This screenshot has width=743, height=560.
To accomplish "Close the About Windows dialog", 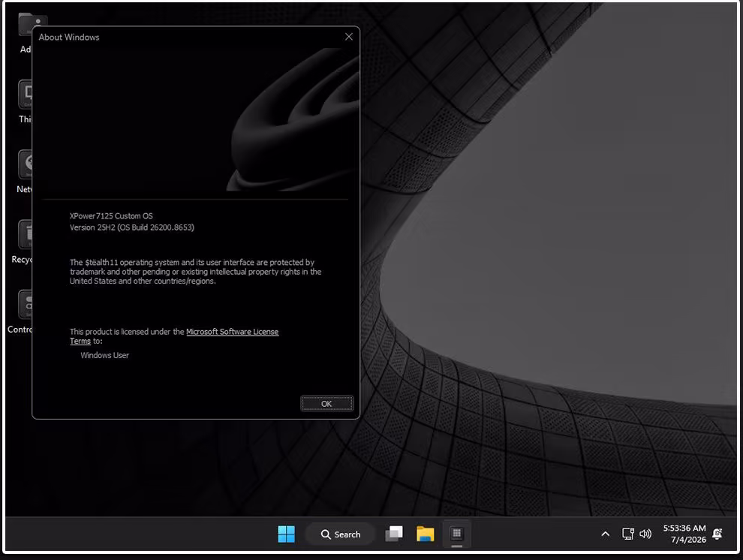I will click(x=349, y=37).
